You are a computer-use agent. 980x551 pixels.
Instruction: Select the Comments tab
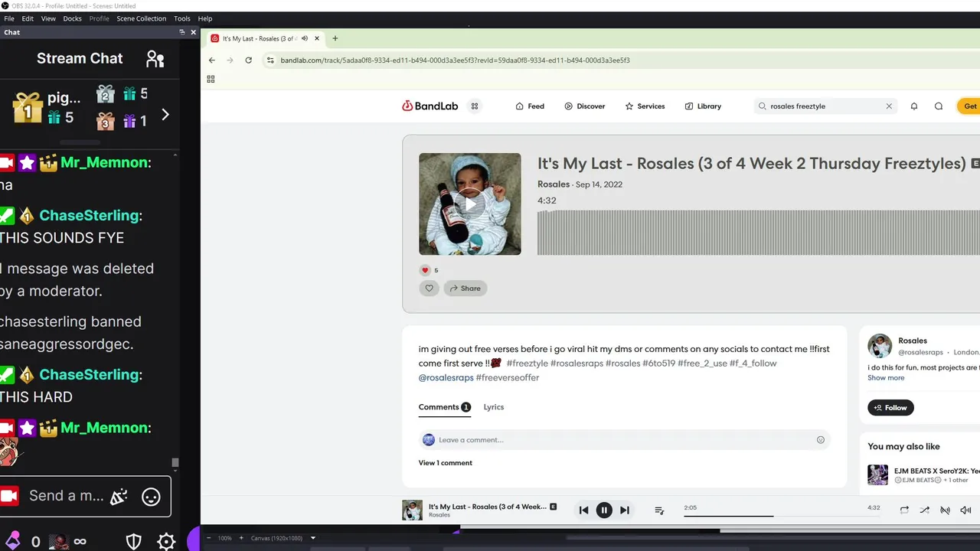click(x=444, y=407)
